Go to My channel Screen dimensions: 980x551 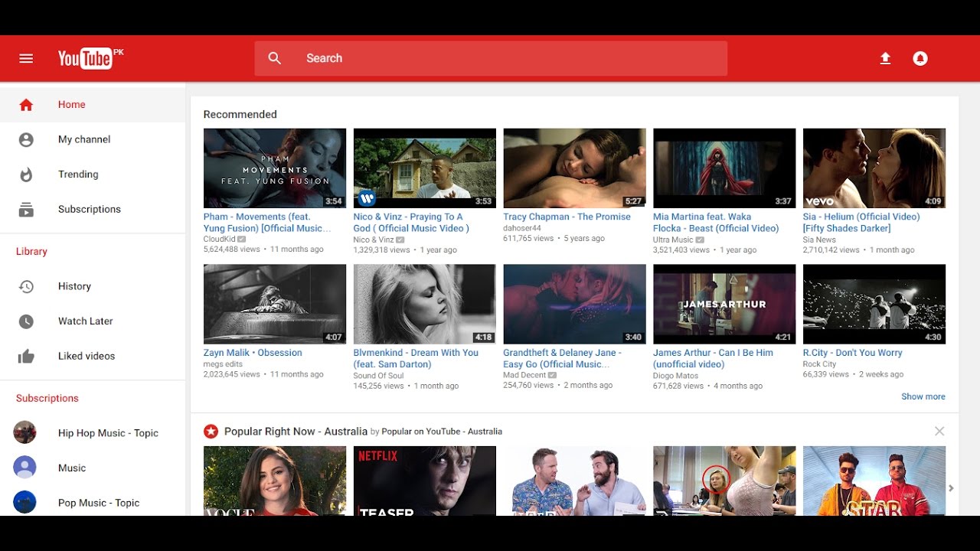84,139
